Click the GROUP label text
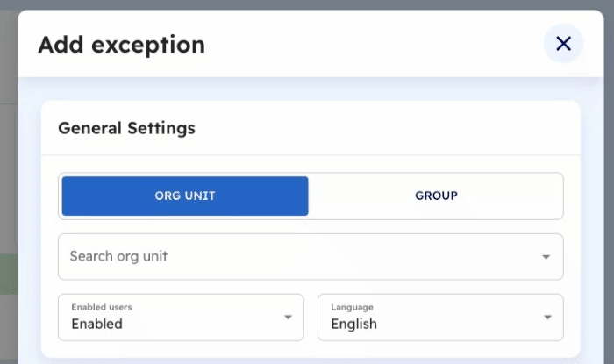The height and width of the screenshot is (364, 614). click(x=436, y=196)
